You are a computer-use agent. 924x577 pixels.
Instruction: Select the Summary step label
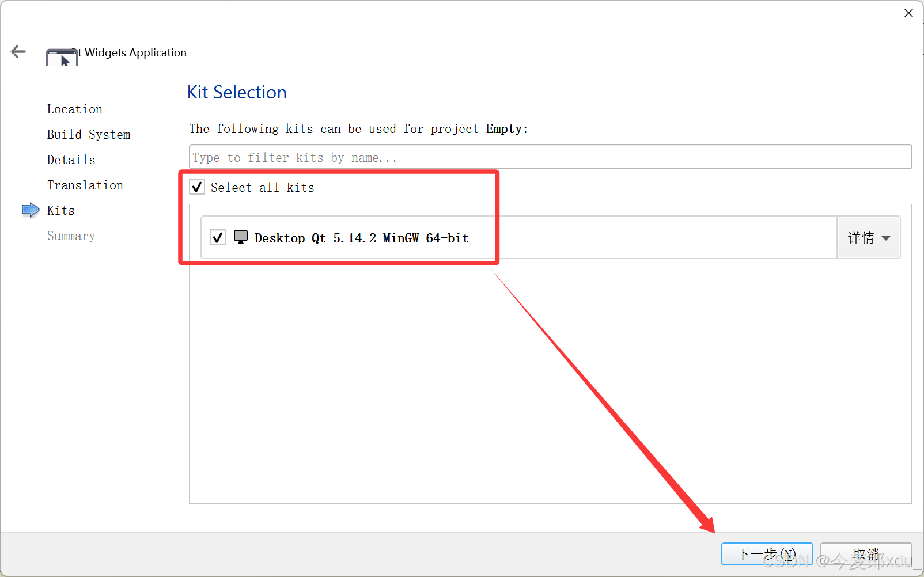coord(71,236)
